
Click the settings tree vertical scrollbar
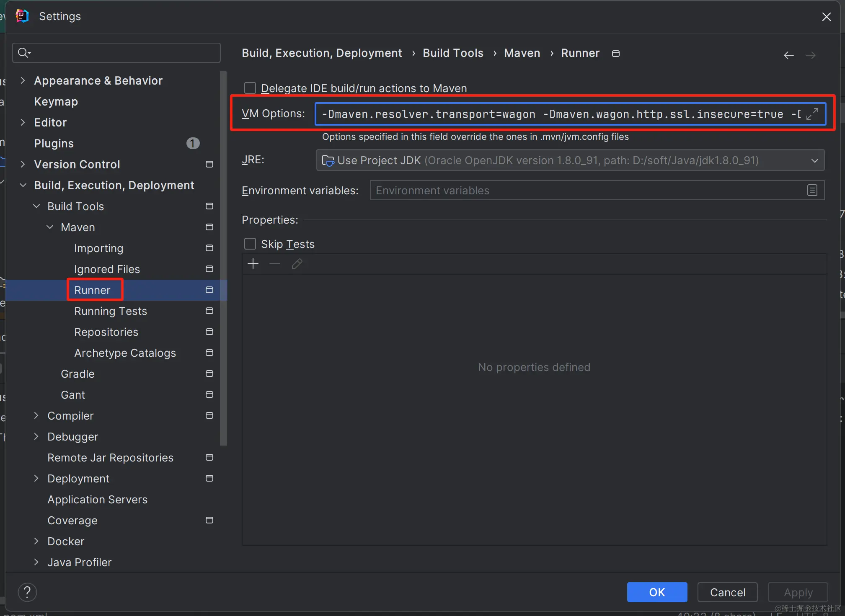223,258
